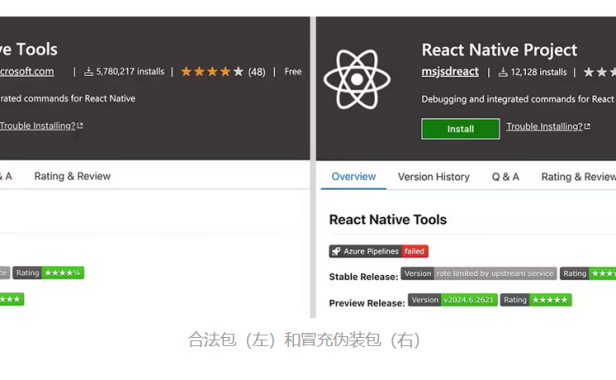The image size is (616, 380).
Task: Open the crosoft.com publisher link
Action: (27, 72)
